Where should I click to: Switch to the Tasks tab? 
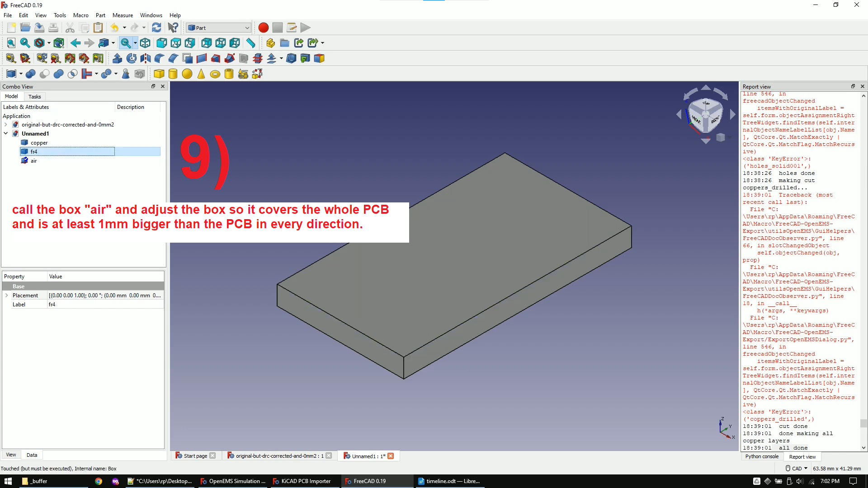tap(34, 96)
